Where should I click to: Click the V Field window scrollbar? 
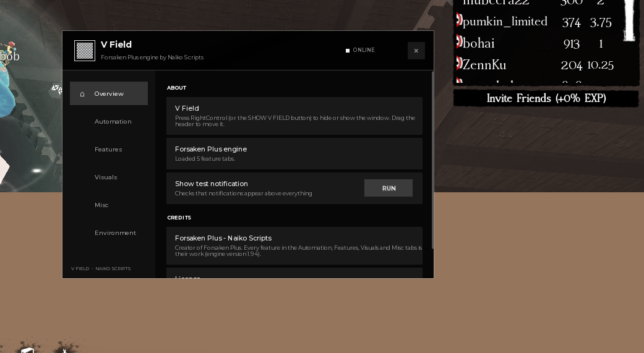pyautogui.click(x=432, y=160)
